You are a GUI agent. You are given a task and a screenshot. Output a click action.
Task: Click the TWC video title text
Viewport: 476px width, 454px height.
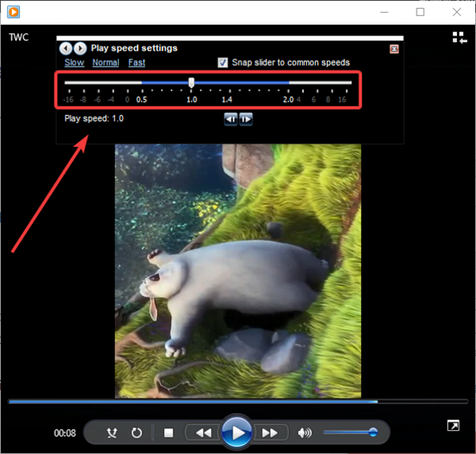pos(18,37)
